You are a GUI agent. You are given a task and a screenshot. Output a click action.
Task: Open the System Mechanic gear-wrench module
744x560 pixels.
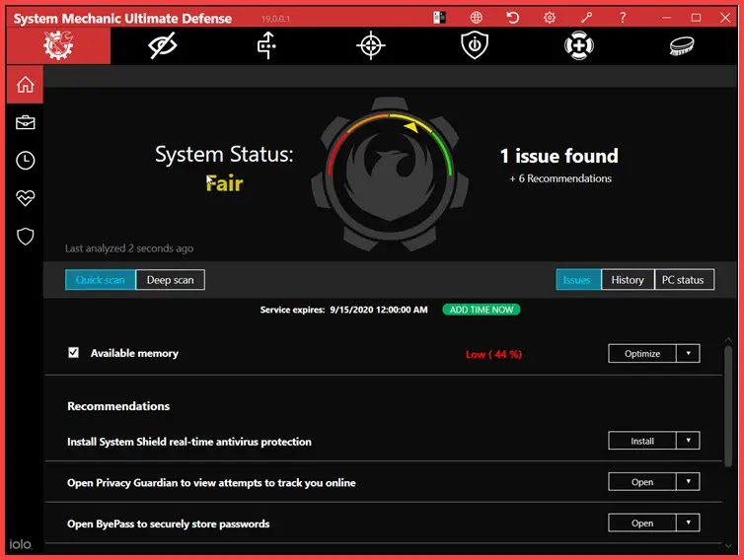tap(58, 45)
